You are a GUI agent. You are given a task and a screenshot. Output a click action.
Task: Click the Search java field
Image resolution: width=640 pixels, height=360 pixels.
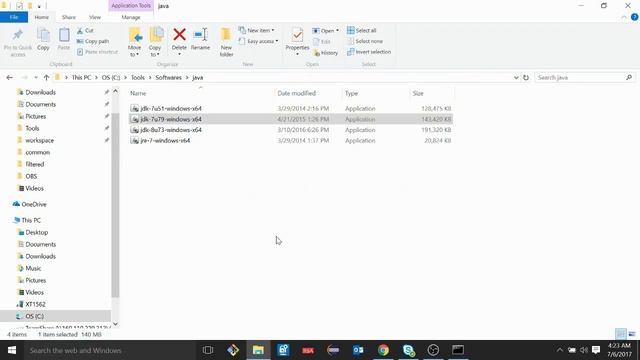point(584,78)
